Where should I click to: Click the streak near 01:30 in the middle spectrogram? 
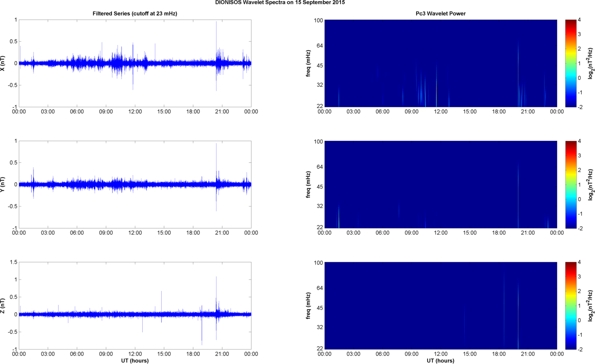coord(339,216)
